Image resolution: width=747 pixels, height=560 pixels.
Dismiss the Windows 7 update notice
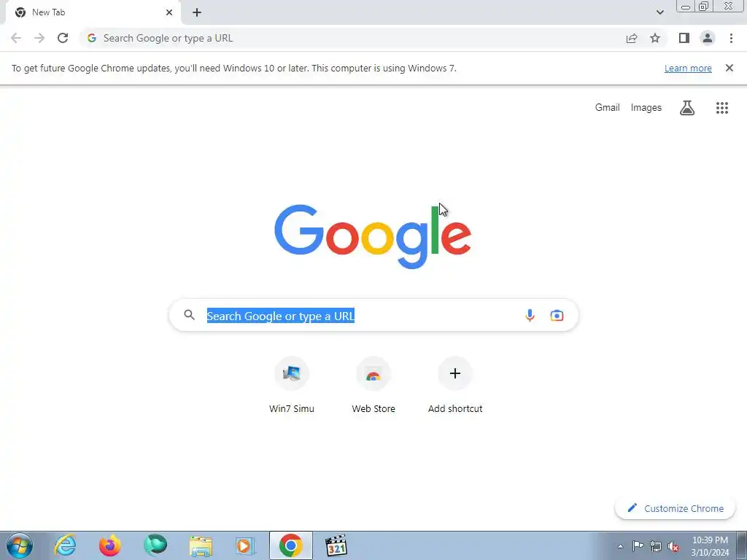[729, 68]
